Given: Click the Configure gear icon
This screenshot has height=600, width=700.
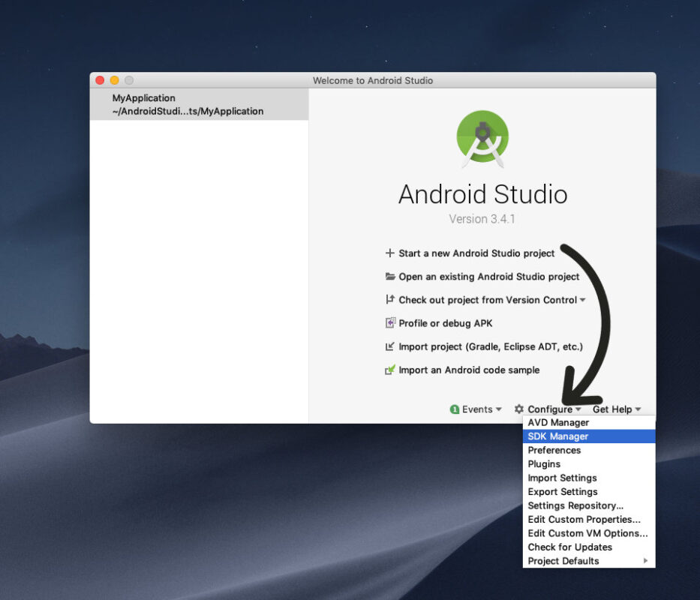Looking at the screenshot, I should 518,409.
